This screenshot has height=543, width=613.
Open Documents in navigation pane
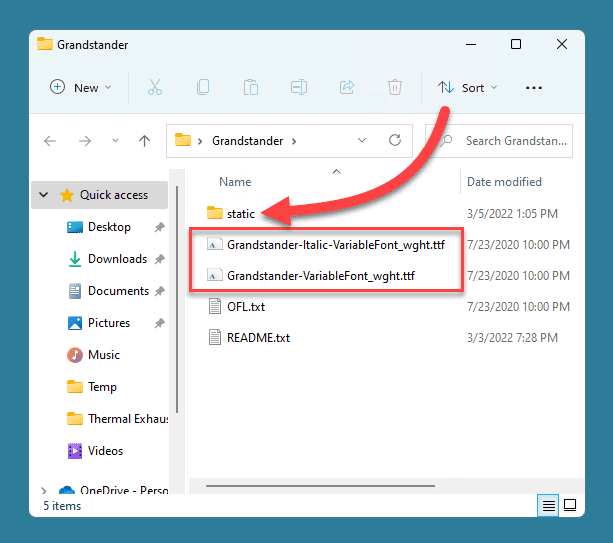(118, 291)
